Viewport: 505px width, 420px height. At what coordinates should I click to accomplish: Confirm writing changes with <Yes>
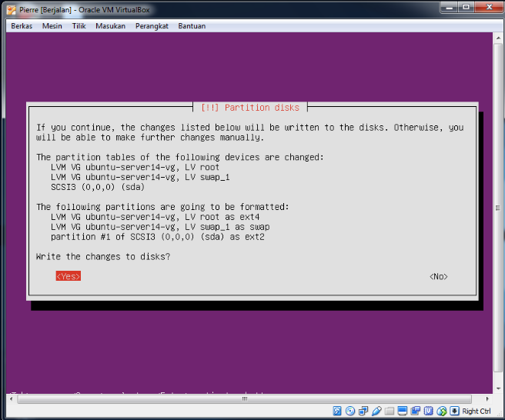(x=69, y=276)
